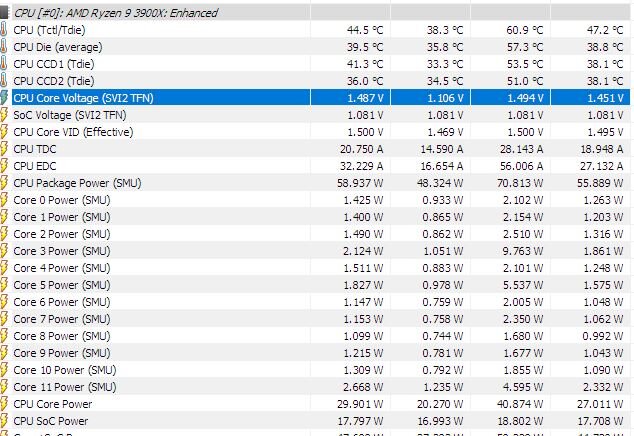634x436 pixels.
Task: Click the lightning icon beside Core 10 Power
Action: click(x=4, y=370)
